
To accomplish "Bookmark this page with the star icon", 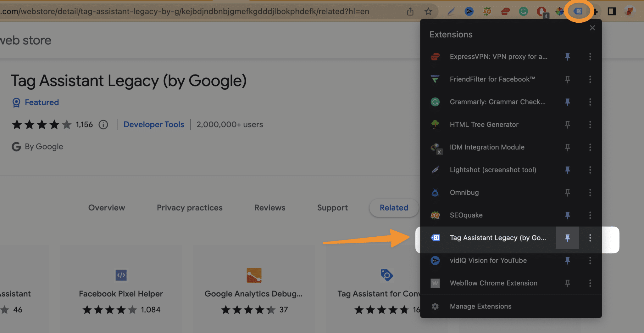I will tap(428, 12).
